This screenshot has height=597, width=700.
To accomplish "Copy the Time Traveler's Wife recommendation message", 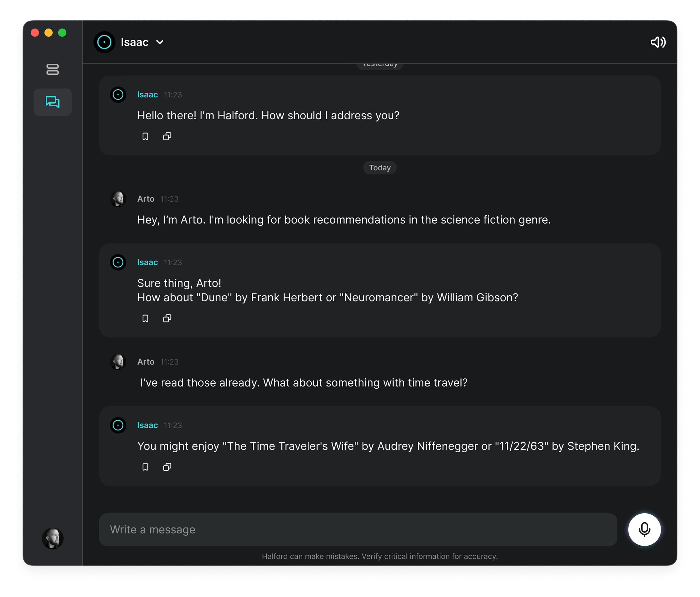I will click(x=167, y=467).
